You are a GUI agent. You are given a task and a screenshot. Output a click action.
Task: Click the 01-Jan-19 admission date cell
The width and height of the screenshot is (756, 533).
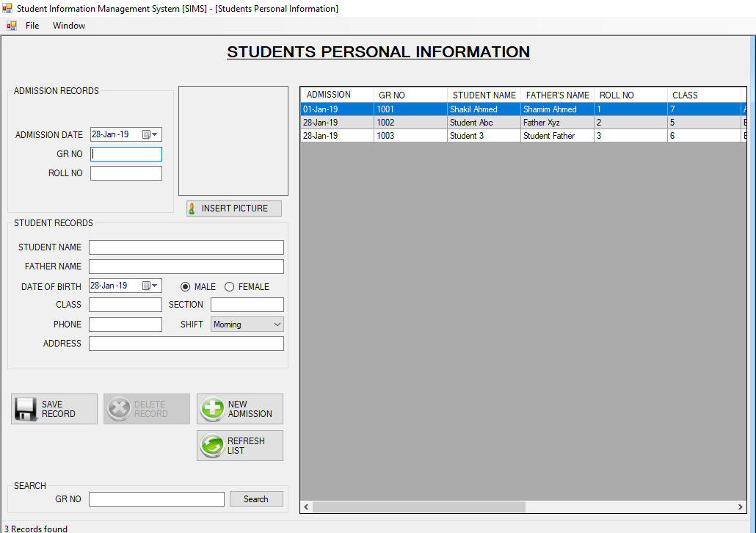[337, 109]
